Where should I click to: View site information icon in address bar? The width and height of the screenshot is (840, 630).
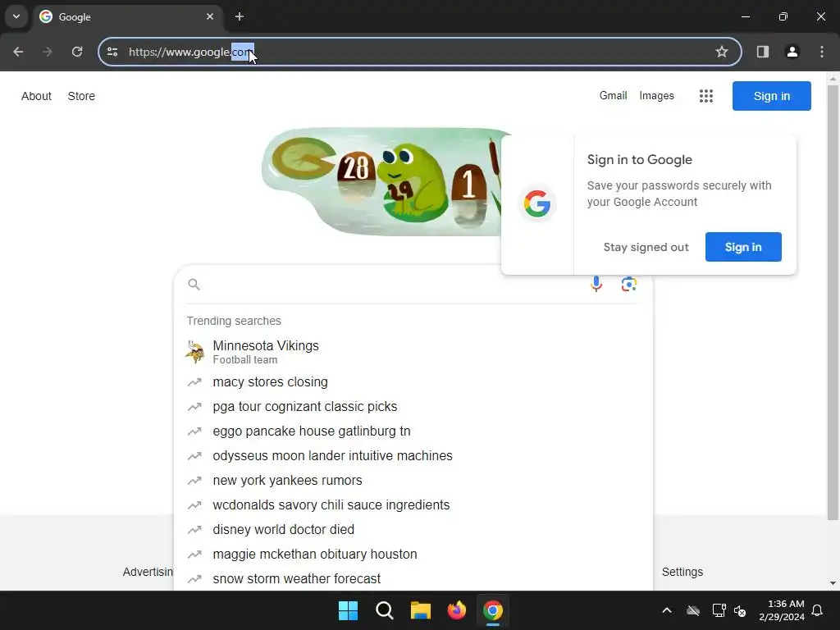point(112,52)
